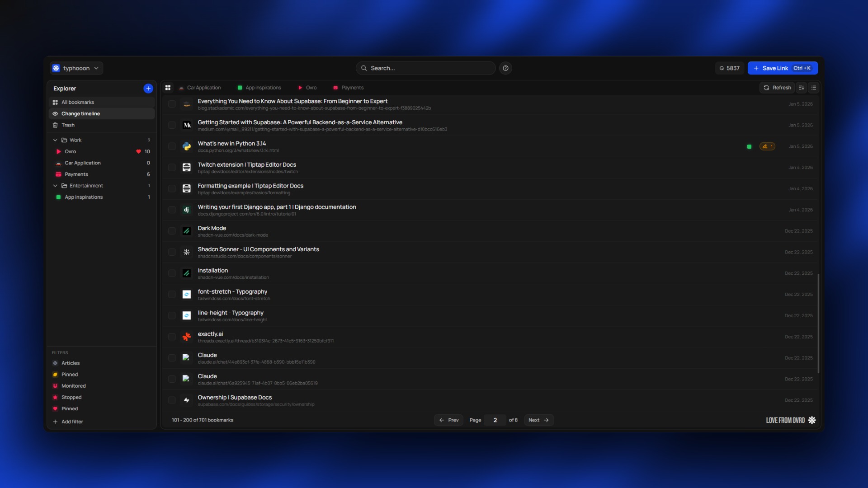The height and width of the screenshot is (488, 868).
Task: Focus the Search input field
Action: (x=425, y=68)
